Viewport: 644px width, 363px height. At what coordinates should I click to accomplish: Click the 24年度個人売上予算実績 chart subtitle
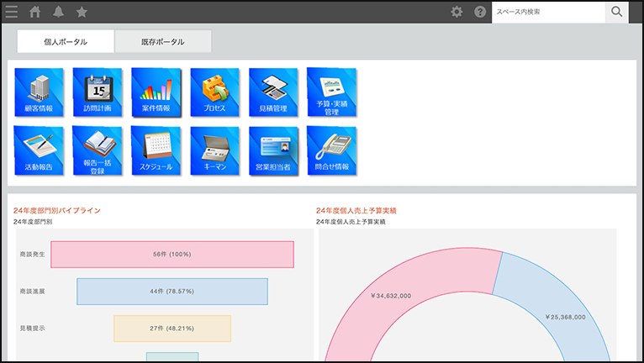351,222
